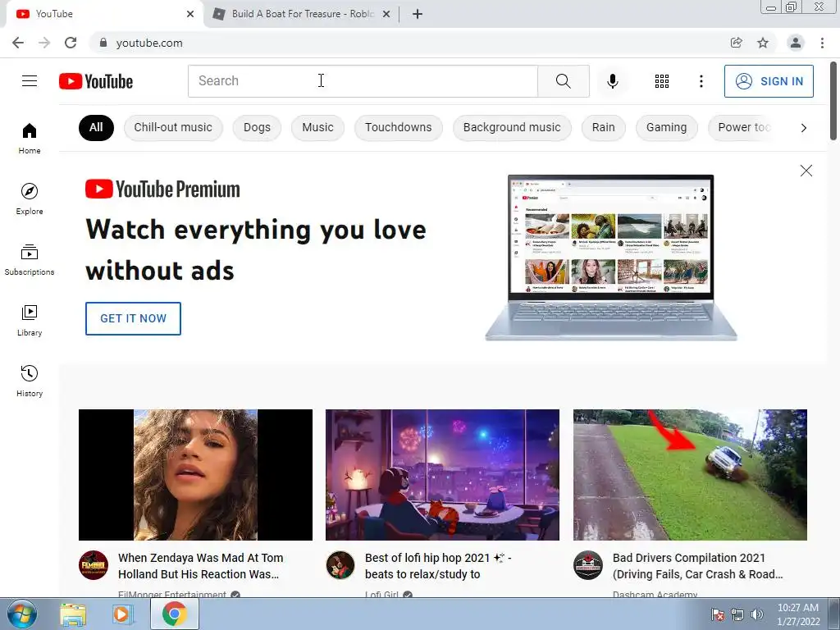Screen dimensions: 840x630
Task: Click the browser forward arrow
Action: coord(44,43)
